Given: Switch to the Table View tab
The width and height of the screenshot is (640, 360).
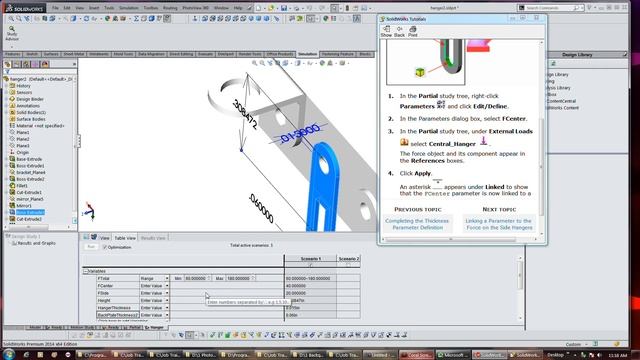Looking at the screenshot, I should [x=125, y=238].
